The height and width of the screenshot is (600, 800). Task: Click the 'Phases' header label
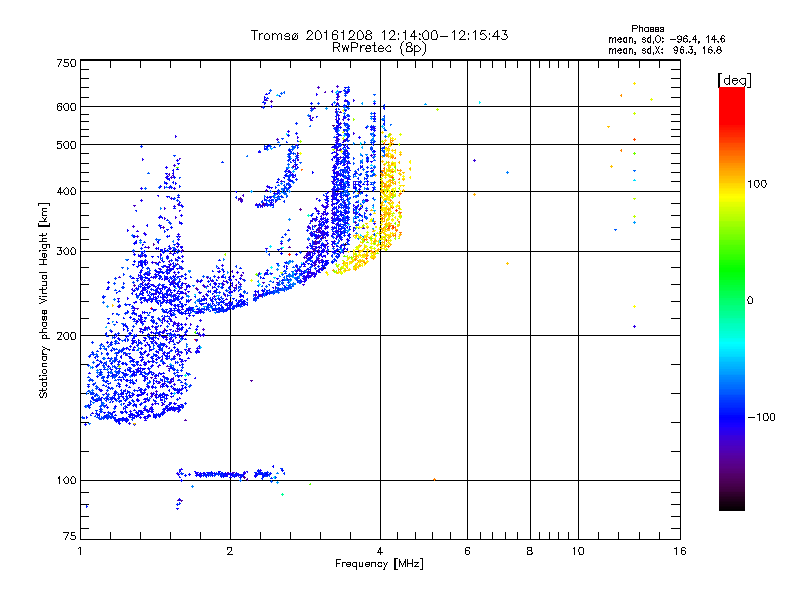647,29
